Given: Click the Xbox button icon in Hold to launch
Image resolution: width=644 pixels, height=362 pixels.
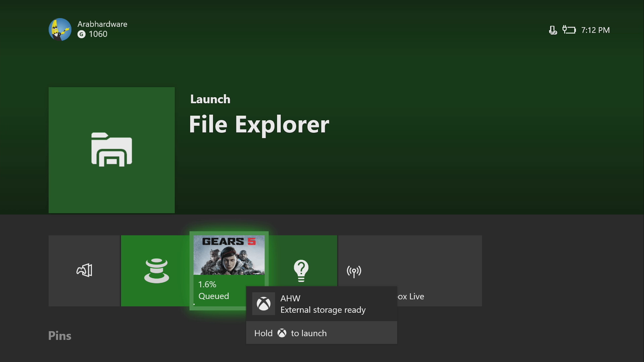Looking at the screenshot, I should pyautogui.click(x=282, y=333).
